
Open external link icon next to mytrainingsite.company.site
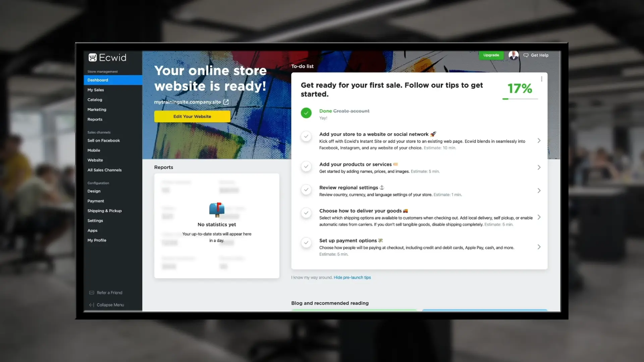click(226, 102)
